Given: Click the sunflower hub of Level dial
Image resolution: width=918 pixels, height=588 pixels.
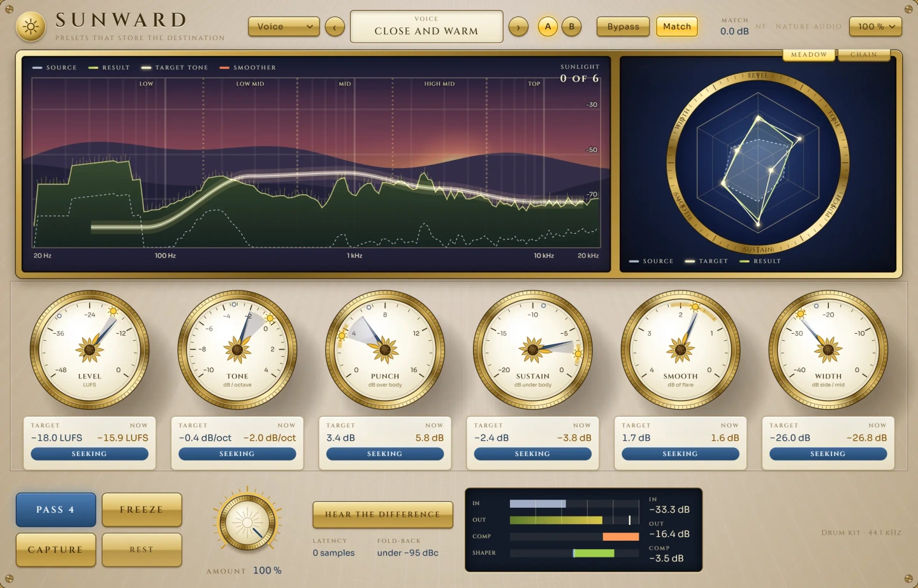Looking at the screenshot, I should click(90, 349).
